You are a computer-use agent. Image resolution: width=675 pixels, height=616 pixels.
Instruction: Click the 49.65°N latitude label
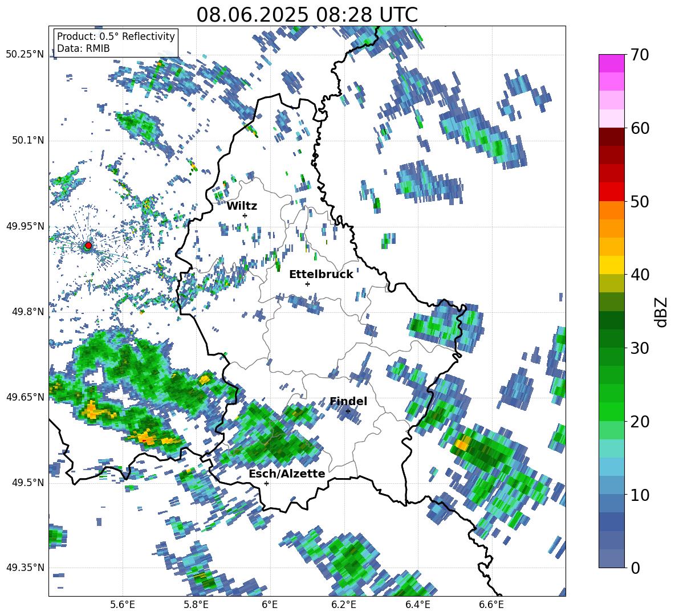click(25, 397)
